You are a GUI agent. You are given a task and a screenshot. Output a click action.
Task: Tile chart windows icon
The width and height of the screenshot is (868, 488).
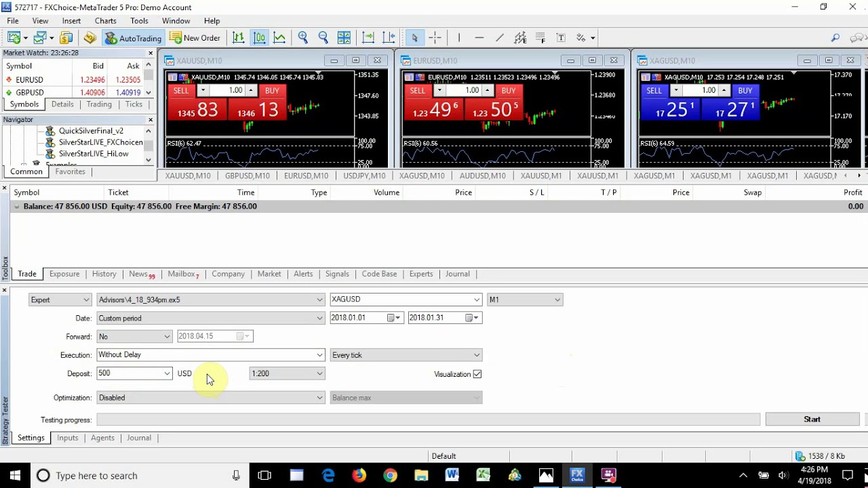pyautogui.click(x=344, y=38)
